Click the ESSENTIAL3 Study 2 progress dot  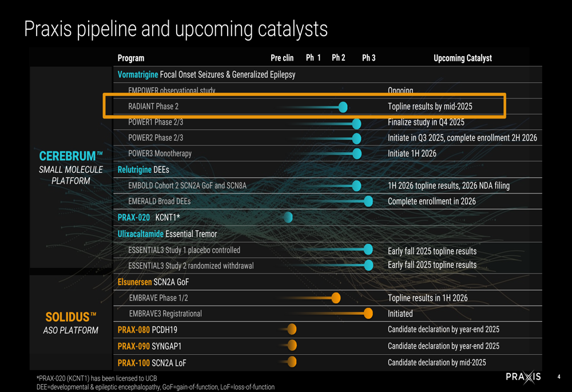pyautogui.click(x=368, y=266)
